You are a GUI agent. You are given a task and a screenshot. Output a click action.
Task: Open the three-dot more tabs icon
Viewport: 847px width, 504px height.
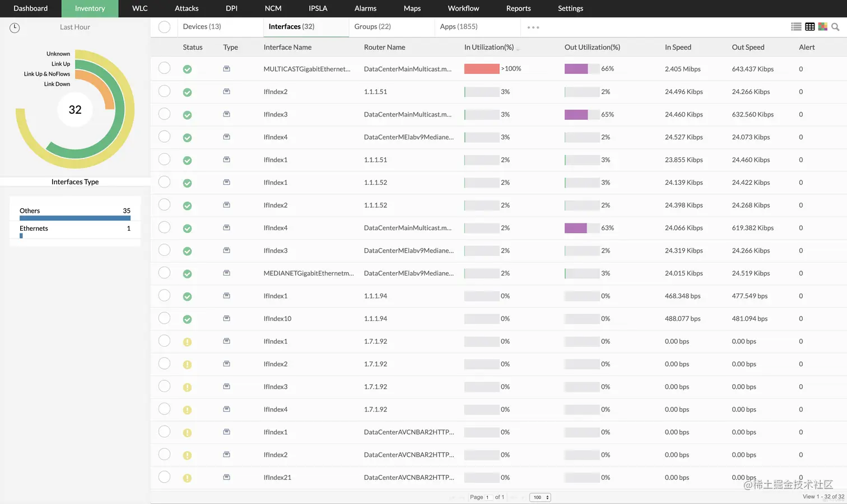tap(533, 27)
